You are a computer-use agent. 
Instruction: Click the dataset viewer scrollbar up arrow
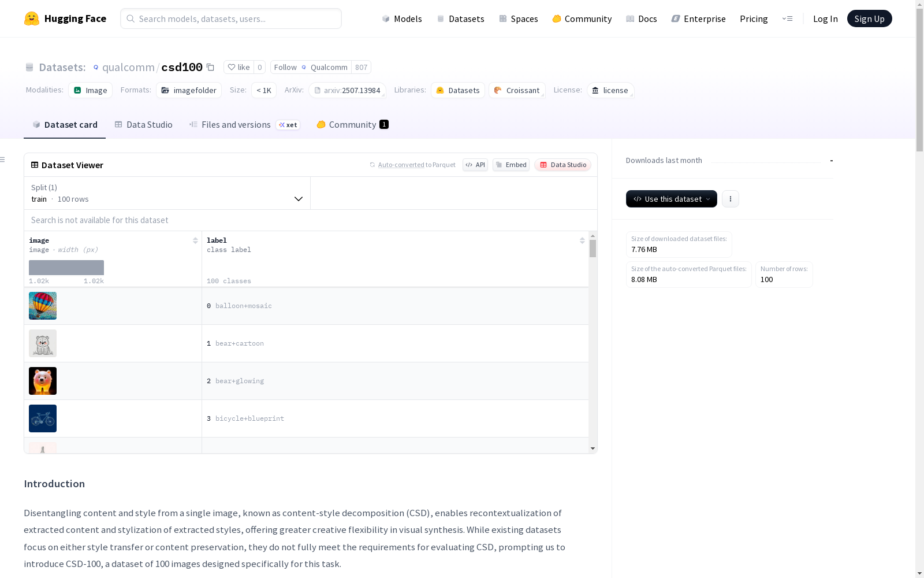coord(593,236)
